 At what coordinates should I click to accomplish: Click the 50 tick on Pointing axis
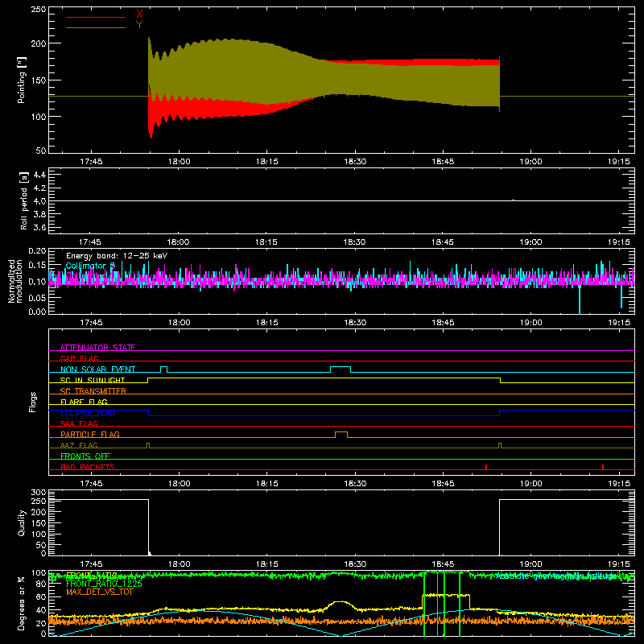[x=41, y=151]
